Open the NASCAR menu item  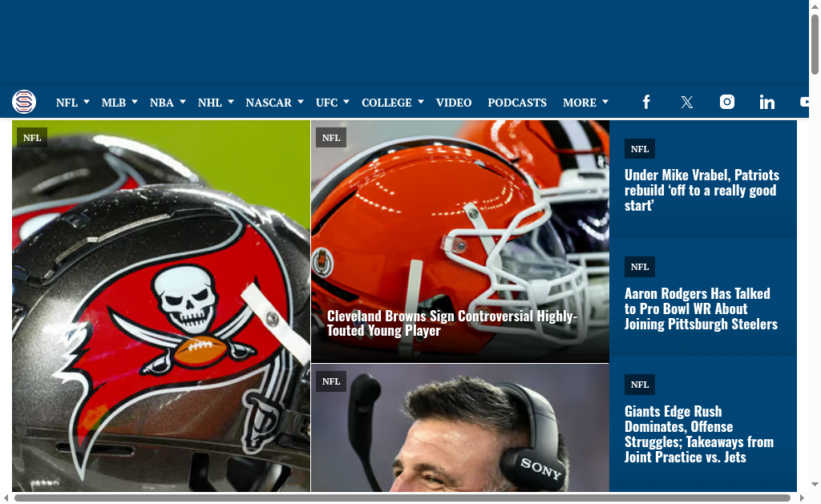tap(269, 103)
